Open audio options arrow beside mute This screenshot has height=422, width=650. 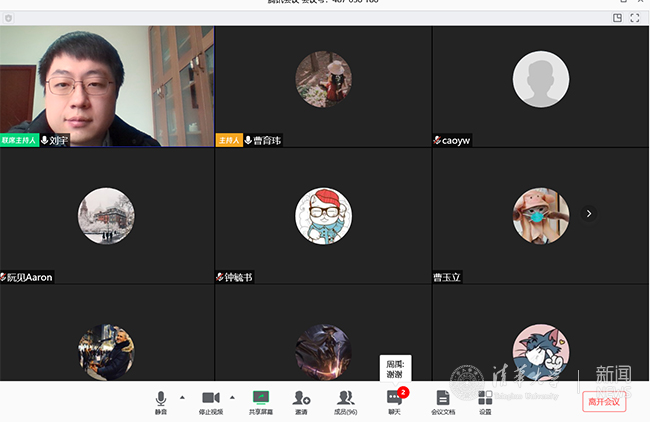[181, 397]
